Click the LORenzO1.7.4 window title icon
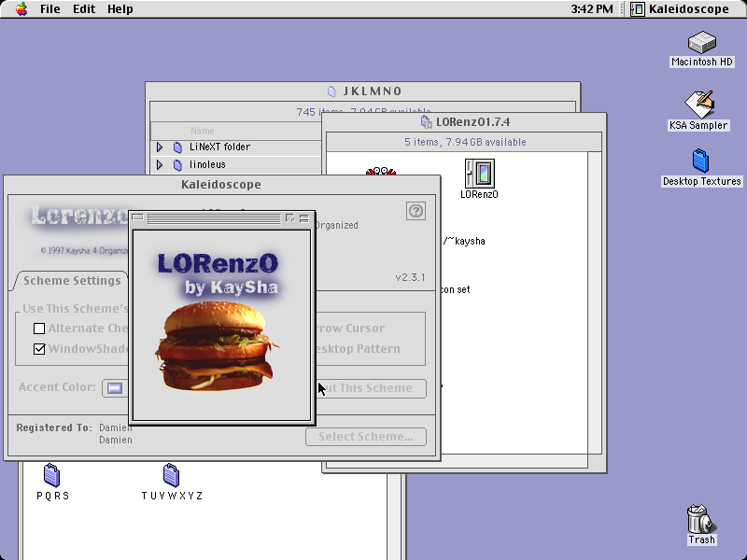The height and width of the screenshot is (560, 747). [x=426, y=122]
